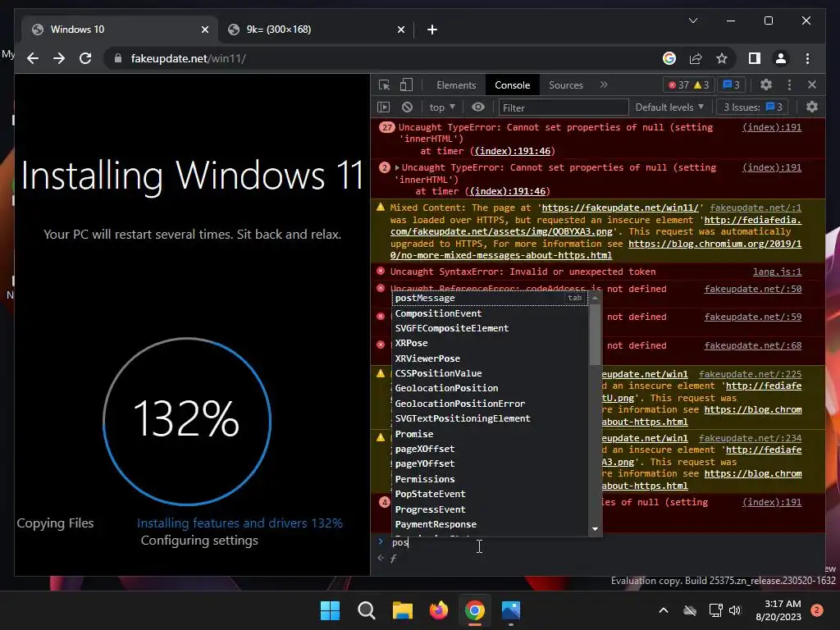Pick Promise in the autocomplete list
The height and width of the screenshot is (630, 840).
pyautogui.click(x=490, y=434)
